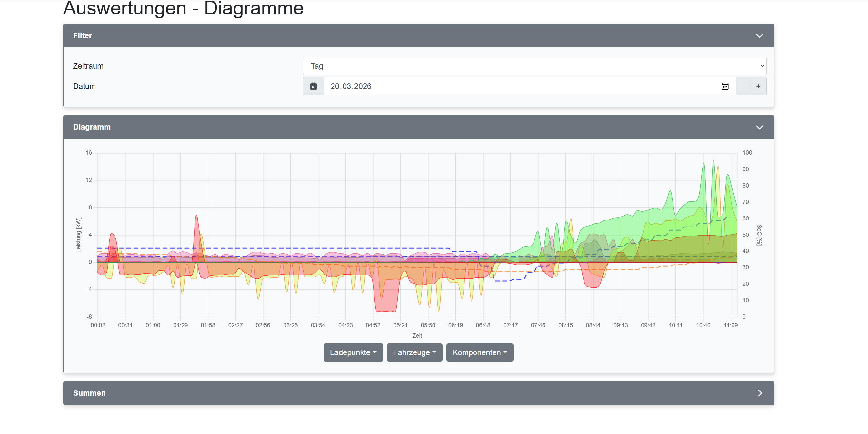The height and width of the screenshot is (434, 868).
Task: Open the Ladepunkte dropdown button
Action: (353, 352)
